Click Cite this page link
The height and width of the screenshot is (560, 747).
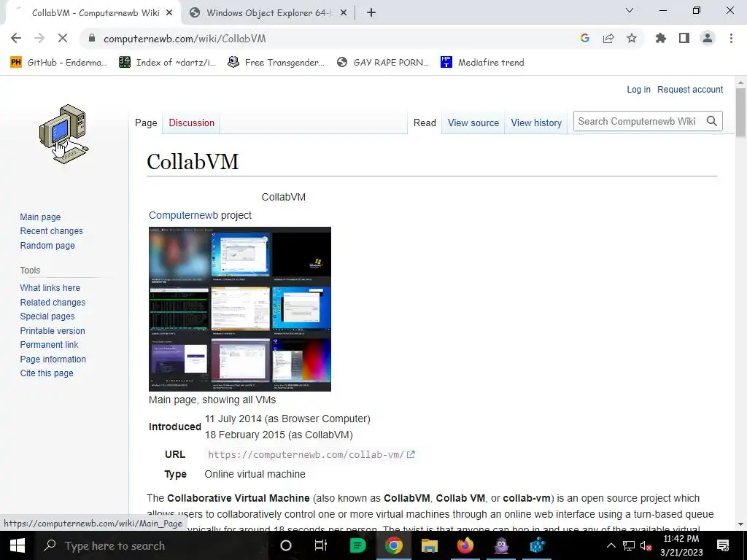click(47, 373)
